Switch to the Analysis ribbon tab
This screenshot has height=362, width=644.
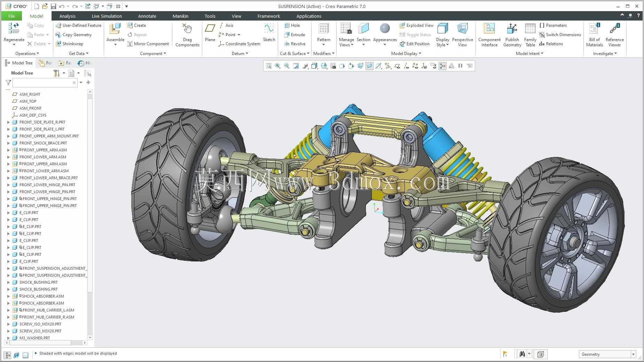[x=67, y=16]
